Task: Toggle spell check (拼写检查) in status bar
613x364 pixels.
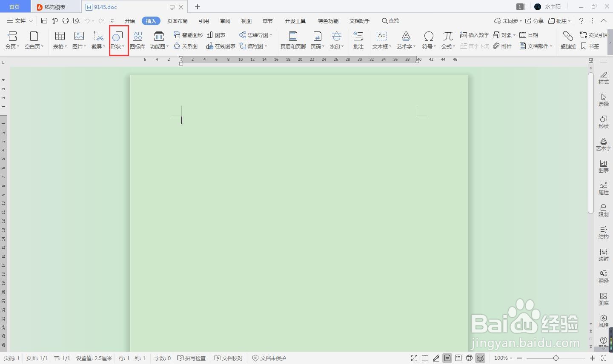Action: point(191,358)
